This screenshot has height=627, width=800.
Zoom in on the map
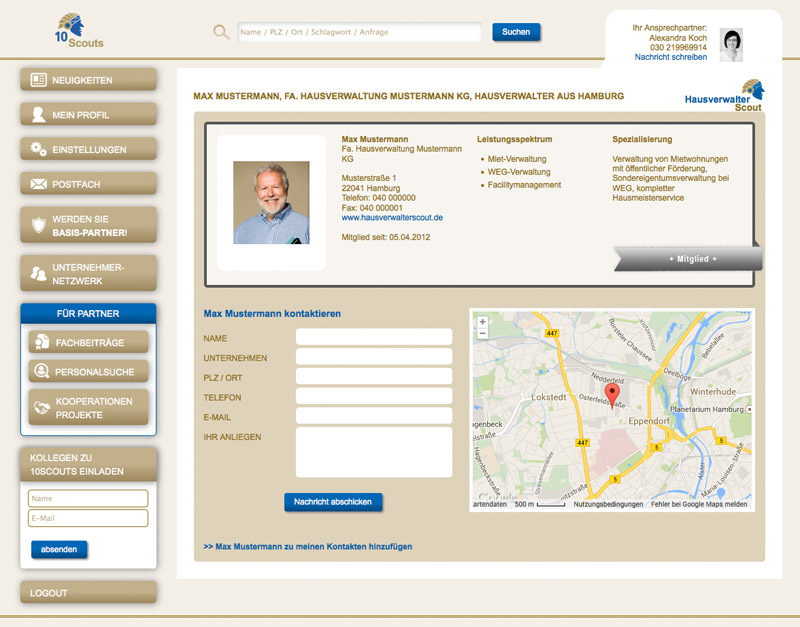[x=483, y=322]
